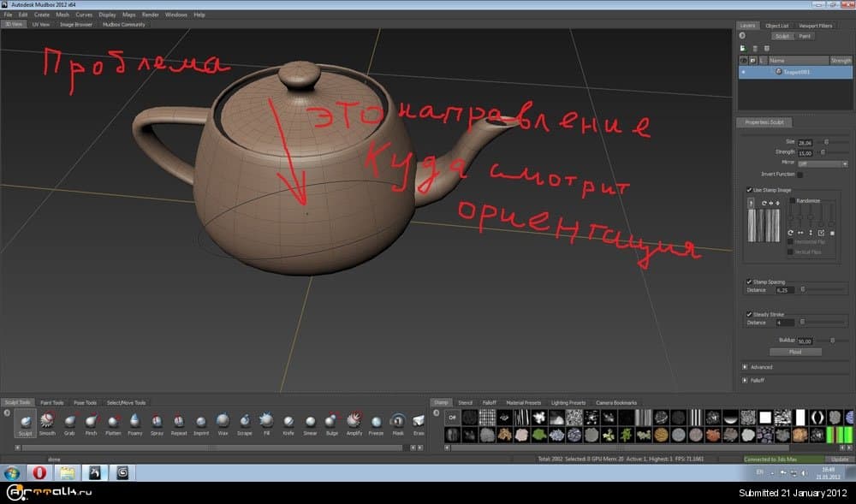Image resolution: width=856 pixels, height=504 pixels.
Task: Expand the Advanced section
Action: point(745,367)
